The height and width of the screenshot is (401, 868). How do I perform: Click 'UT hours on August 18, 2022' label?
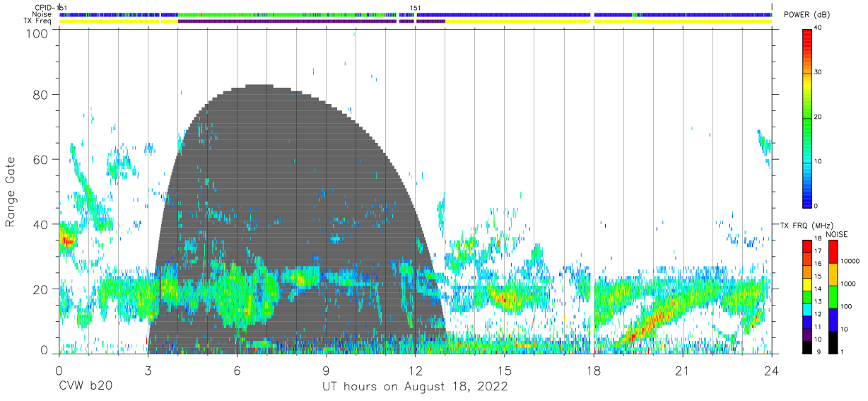[415, 387]
